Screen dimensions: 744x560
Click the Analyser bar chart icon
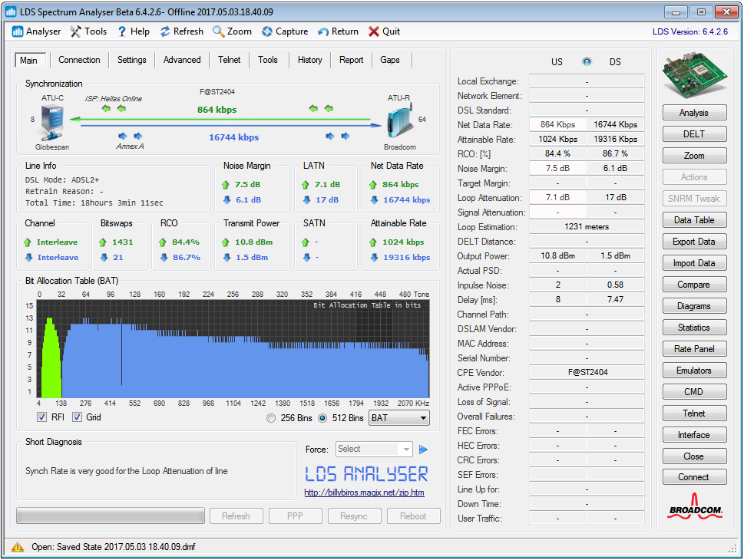tap(18, 31)
